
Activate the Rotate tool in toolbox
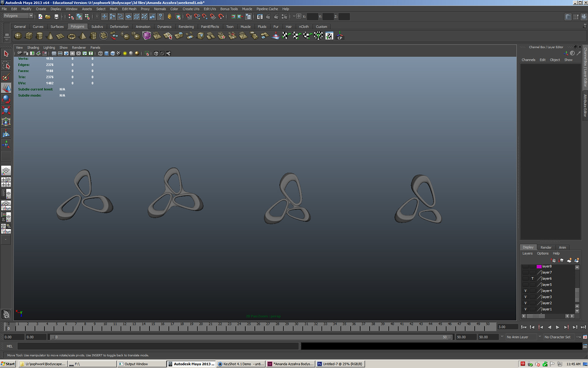pyautogui.click(x=6, y=99)
